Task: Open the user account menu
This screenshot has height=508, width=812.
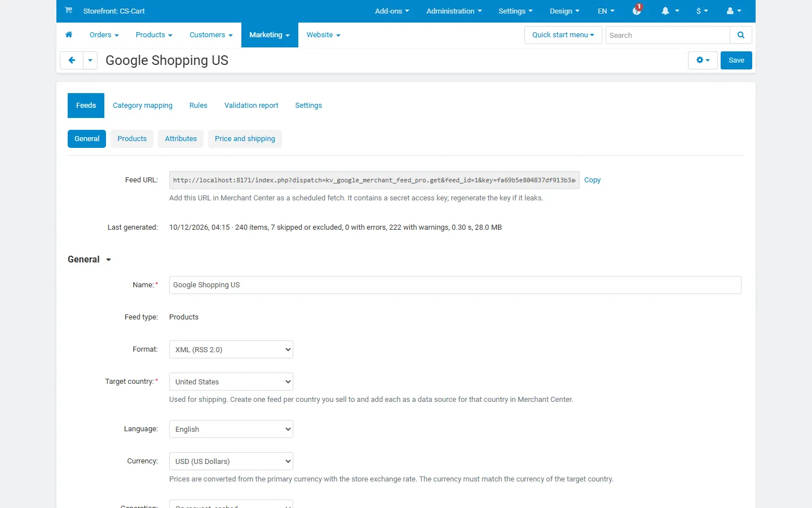Action: pos(734,11)
